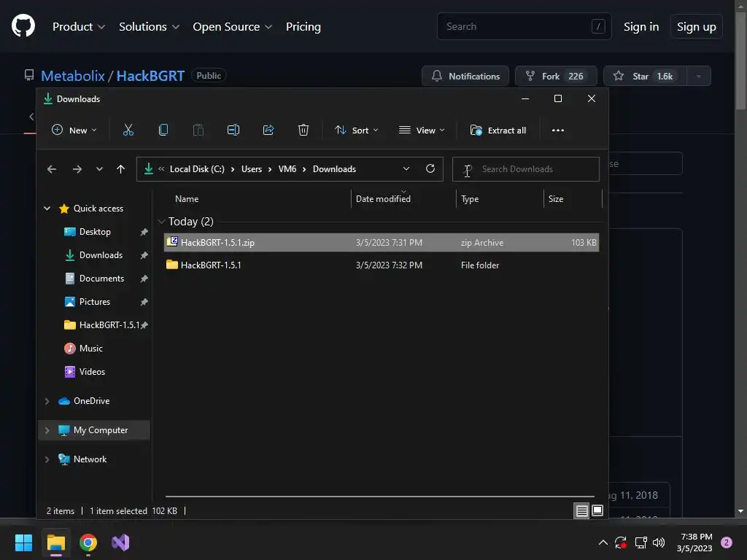The height and width of the screenshot is (560, 747).
Task: Open the notification center badge
Action: (x=727, y=542)
